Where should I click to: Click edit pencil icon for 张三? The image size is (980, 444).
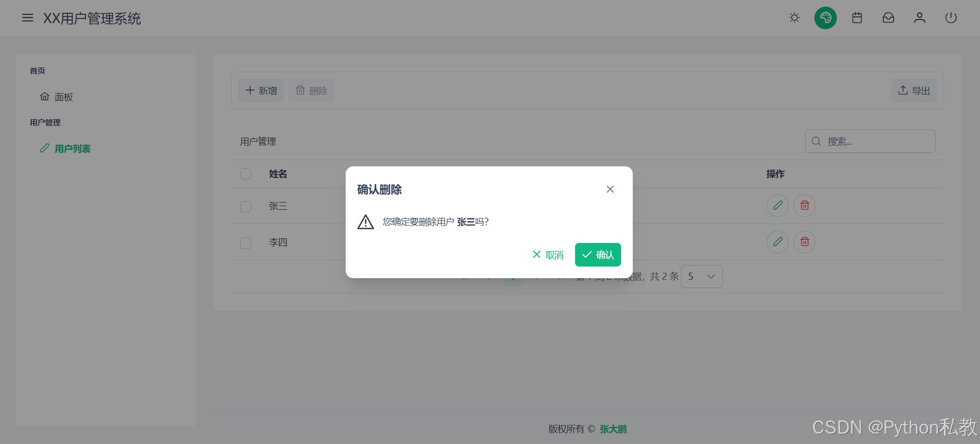click(x=778, y=206)
